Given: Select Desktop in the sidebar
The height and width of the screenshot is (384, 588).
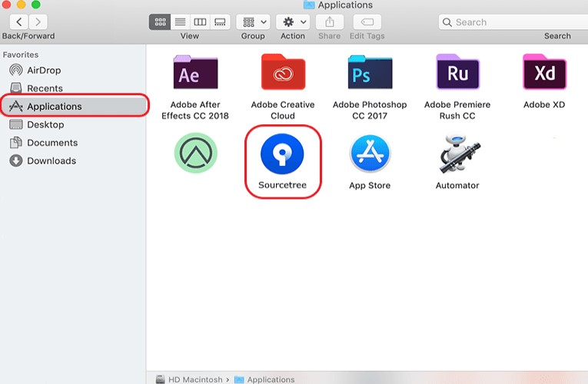Looking at the screenshot, I should [x=74, y=124].
